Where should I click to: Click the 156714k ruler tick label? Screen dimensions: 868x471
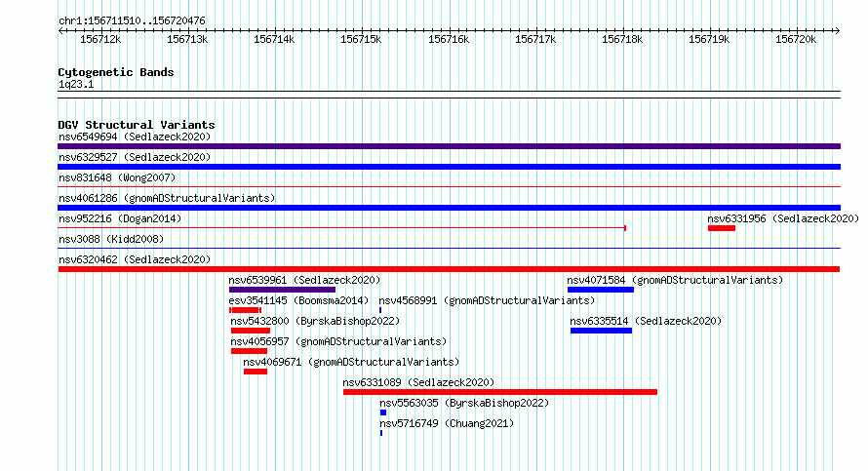click(275, 40)
